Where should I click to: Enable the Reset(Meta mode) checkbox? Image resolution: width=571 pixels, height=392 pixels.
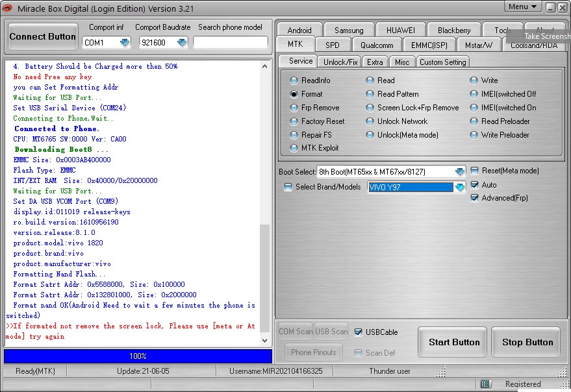pyautogui.click(x=474, y=171)
